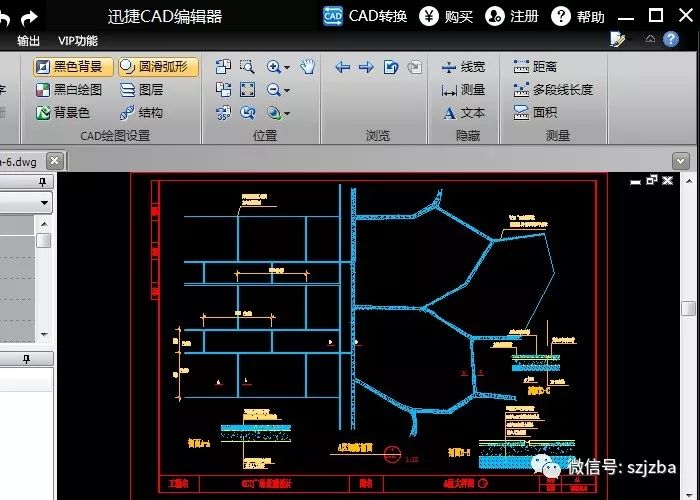Open the document tabs list dropdown
700x500 pixels.
(682, 160)
